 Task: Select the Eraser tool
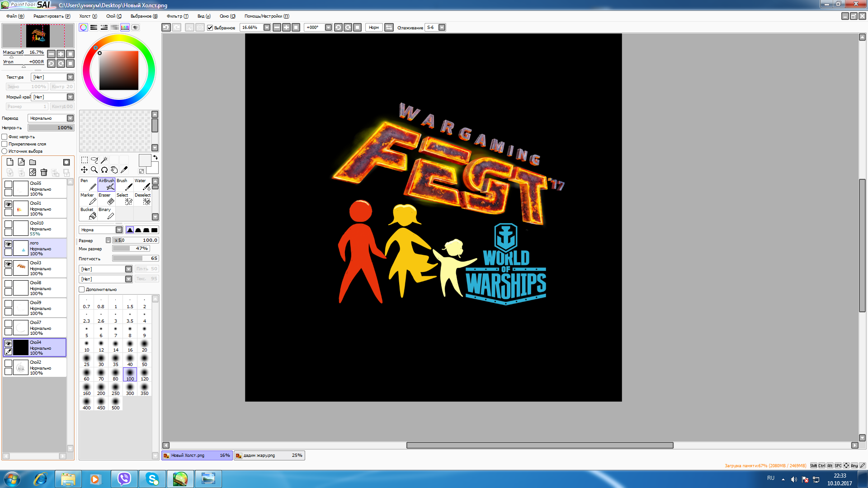(x=106, y=199)
